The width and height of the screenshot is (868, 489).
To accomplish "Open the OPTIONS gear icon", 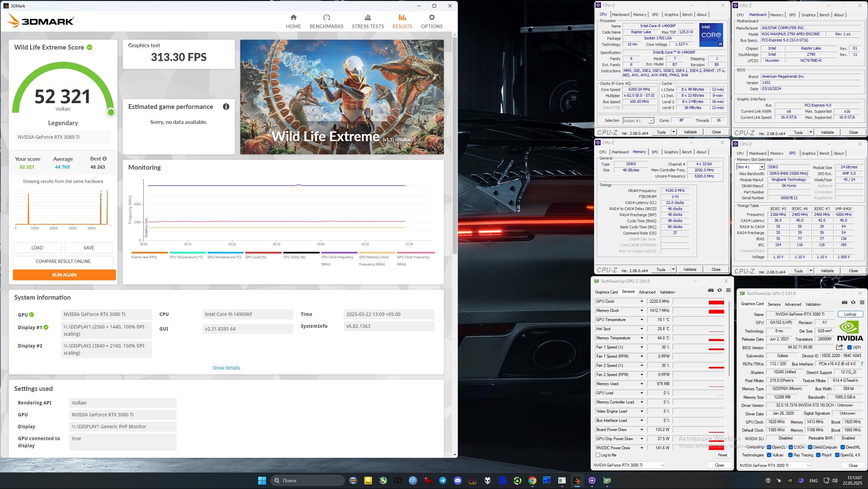I will [432, 17].
